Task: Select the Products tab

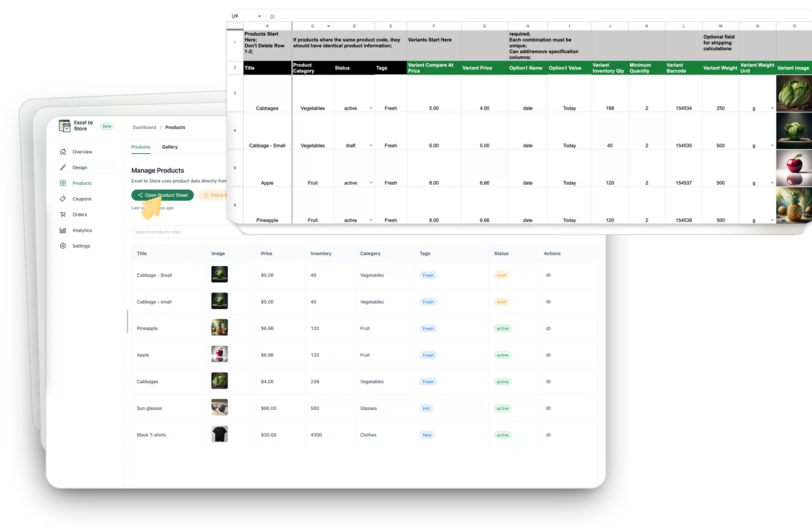Action: (141, 147)
